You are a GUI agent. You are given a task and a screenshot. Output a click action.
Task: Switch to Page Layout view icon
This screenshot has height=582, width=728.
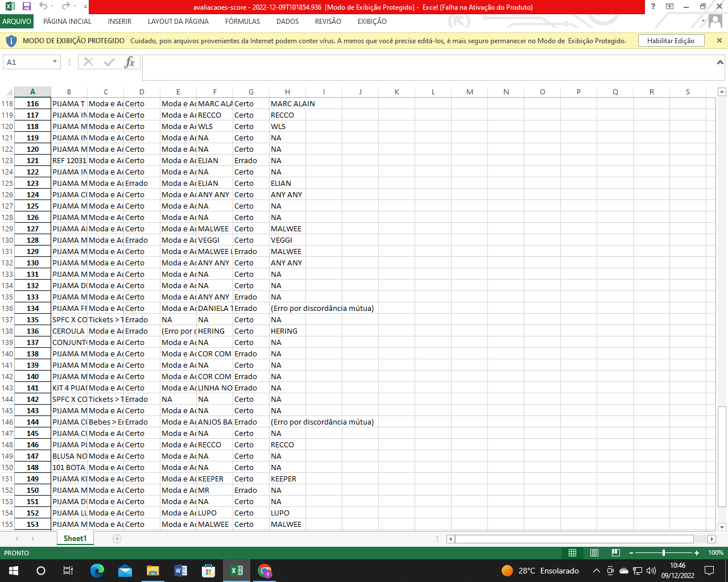point(594,552)
